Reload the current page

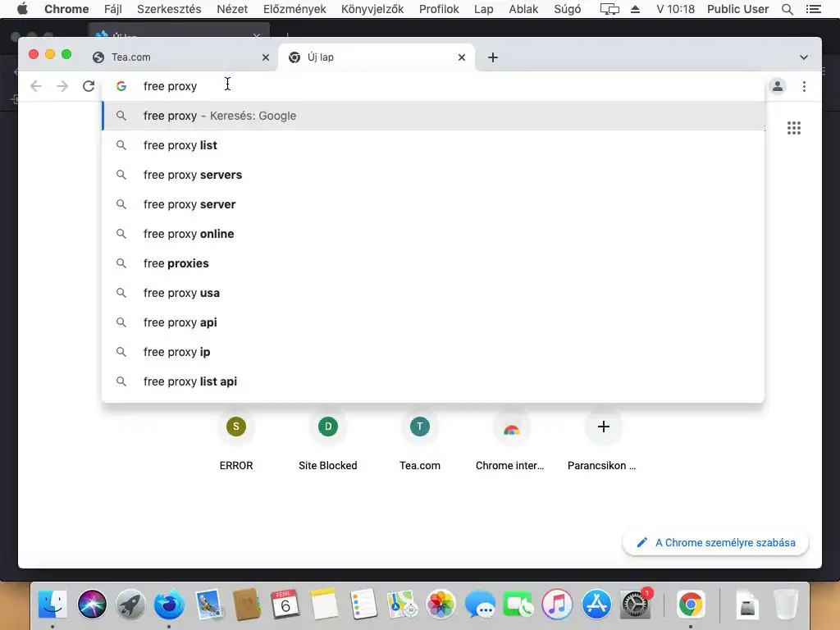[x=89, y=86]
